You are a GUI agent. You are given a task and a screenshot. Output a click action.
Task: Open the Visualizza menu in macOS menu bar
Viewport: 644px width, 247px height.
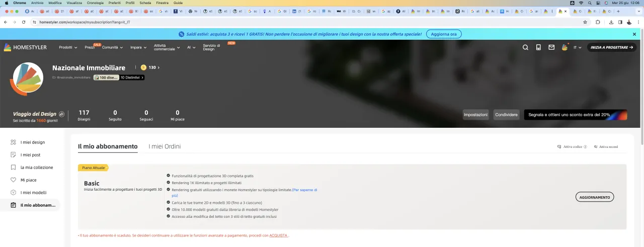pos(74,3)
